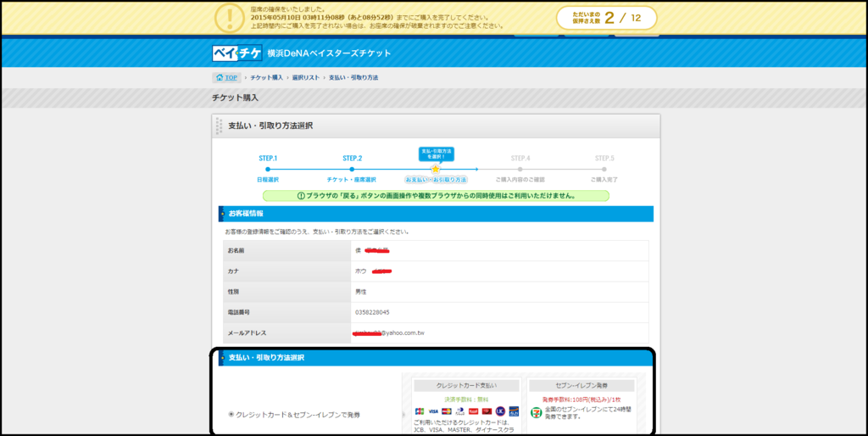Click the 横浜DeNAベイスターズチケット title
The image size is (868, 436).
[329, 53]
